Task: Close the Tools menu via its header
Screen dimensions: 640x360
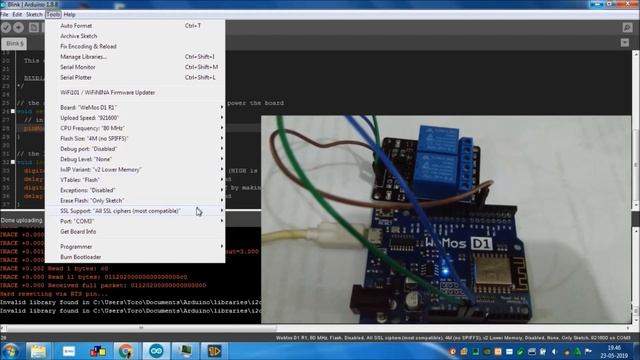Action: [53, 14]
